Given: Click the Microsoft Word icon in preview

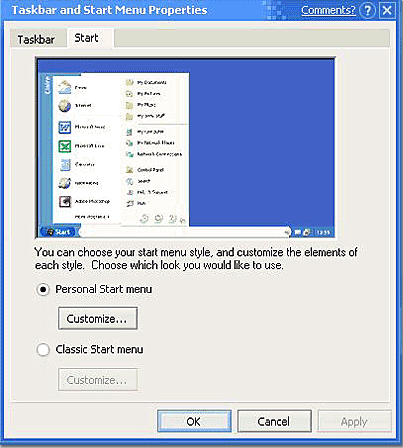Looking at the screenshot, I should pyautogui.click(x=65, y=127).
